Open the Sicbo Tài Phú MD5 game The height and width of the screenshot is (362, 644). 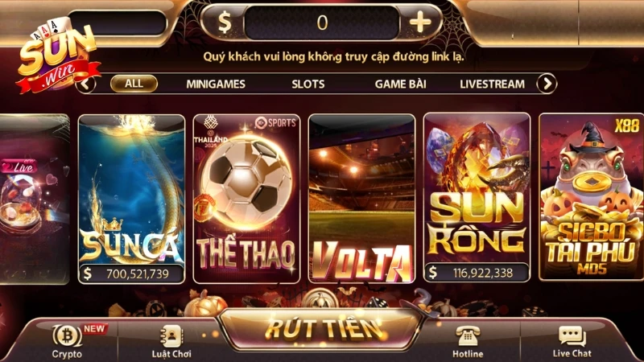tap(592, 197)
